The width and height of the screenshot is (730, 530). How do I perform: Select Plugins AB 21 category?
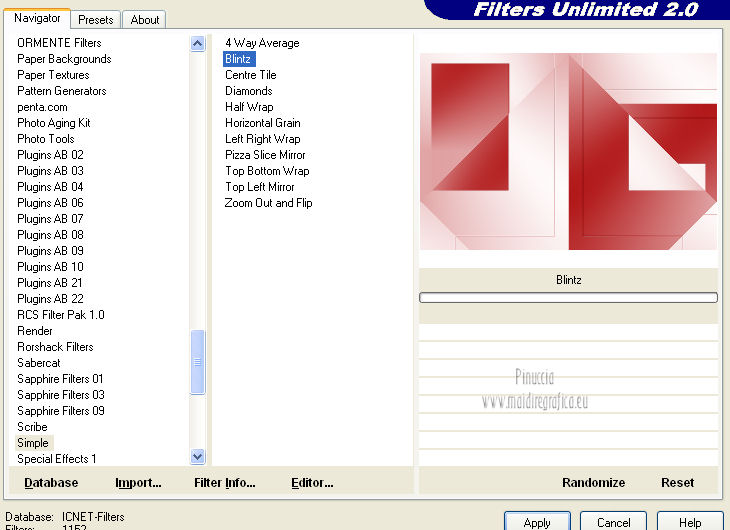50,283
